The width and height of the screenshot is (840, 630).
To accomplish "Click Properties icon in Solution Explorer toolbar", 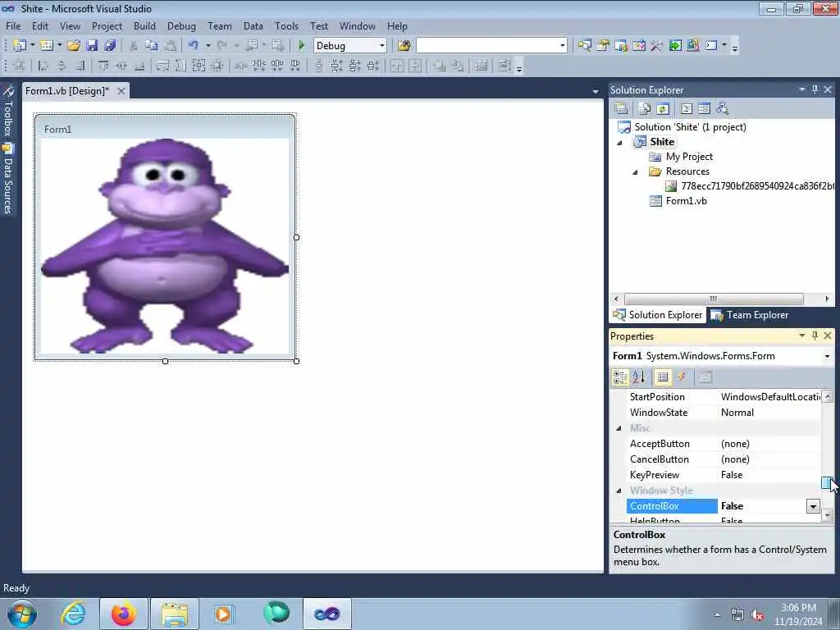I will tap(622, 109).
